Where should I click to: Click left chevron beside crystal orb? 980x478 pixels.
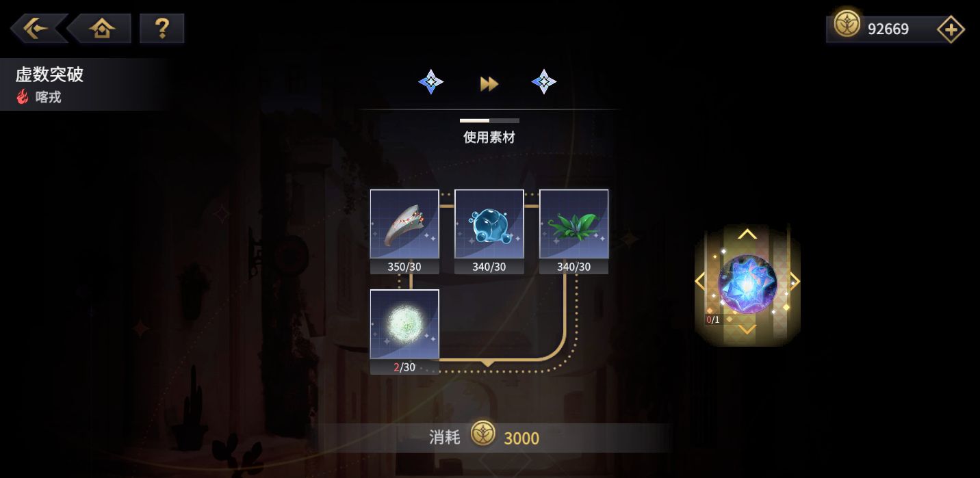(x=700, y=281)
